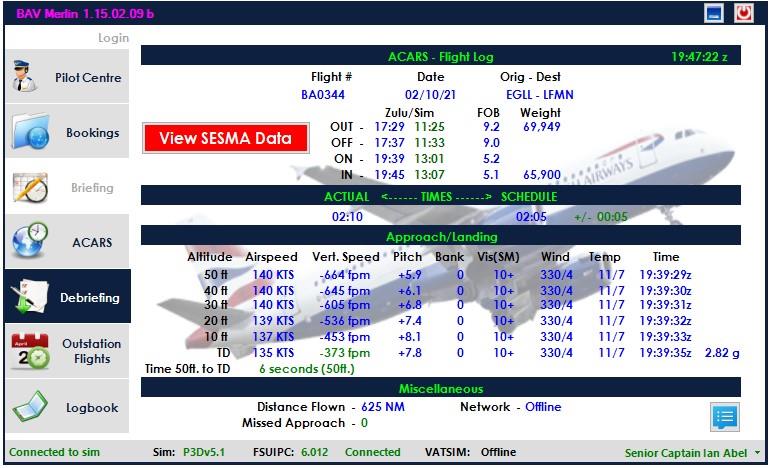
Task: Click the red power exit icon
Action: 743,13
